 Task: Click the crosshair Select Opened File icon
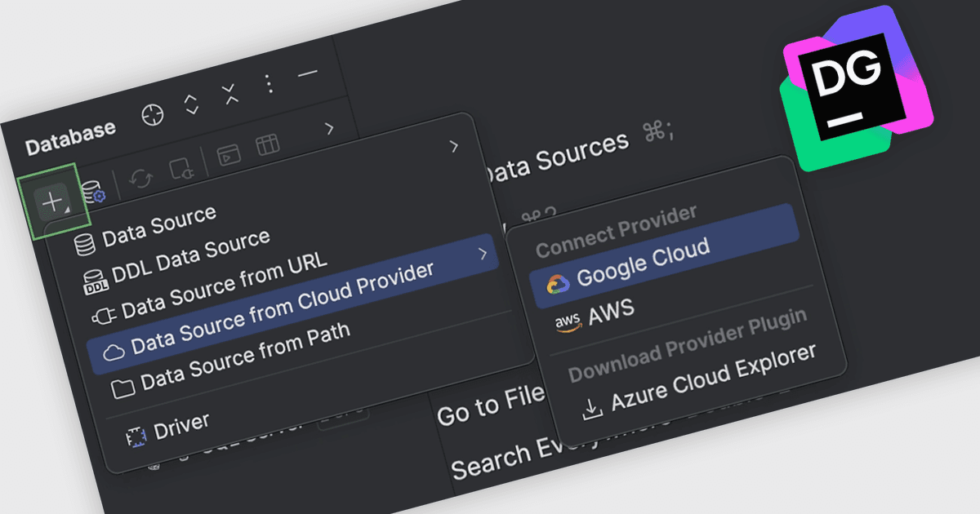[x=152, y=115]
